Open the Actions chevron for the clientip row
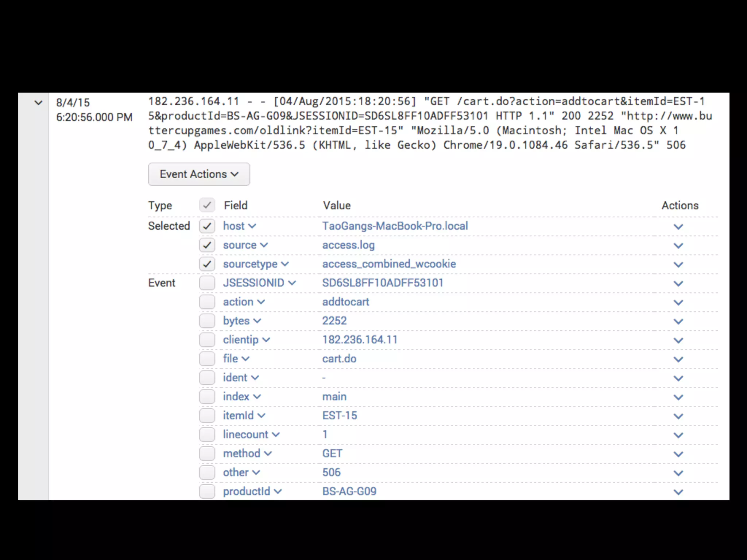Screen dimensions: 747x560 tap(678, 341)
